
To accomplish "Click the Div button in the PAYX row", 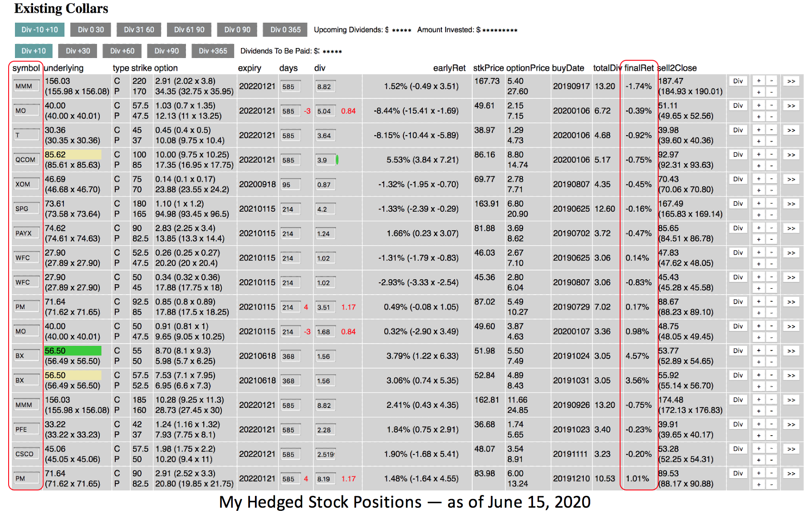I will point(738,228).
